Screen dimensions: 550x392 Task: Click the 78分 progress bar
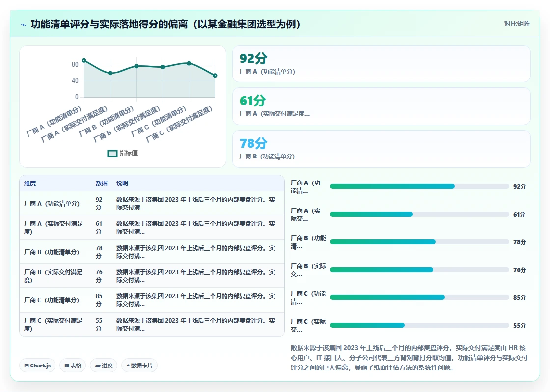point(419,242)
